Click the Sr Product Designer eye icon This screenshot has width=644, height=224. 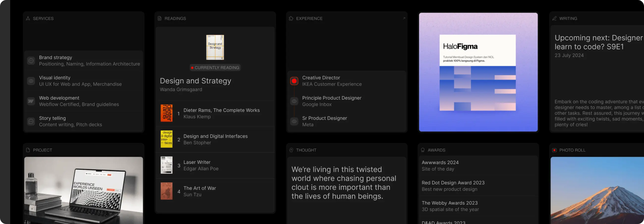coord(294,121)
